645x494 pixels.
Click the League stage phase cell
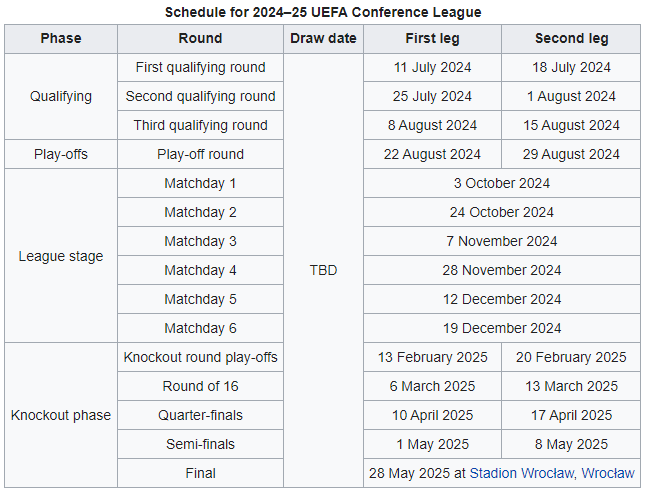point(61,256)
